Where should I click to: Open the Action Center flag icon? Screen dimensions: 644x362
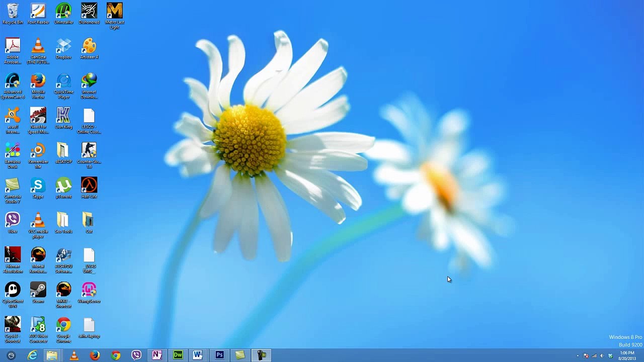(586, 356)
